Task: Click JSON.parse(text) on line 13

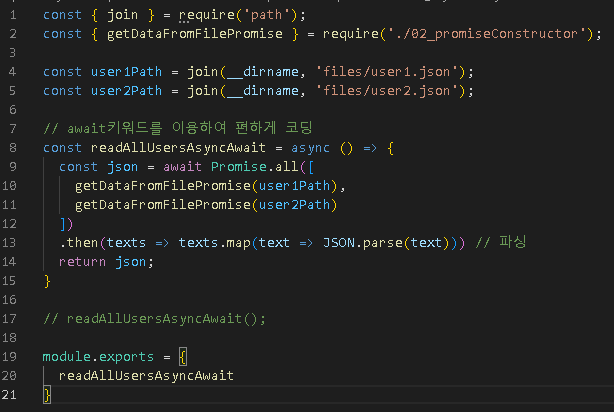Action: tap(386, 243)
